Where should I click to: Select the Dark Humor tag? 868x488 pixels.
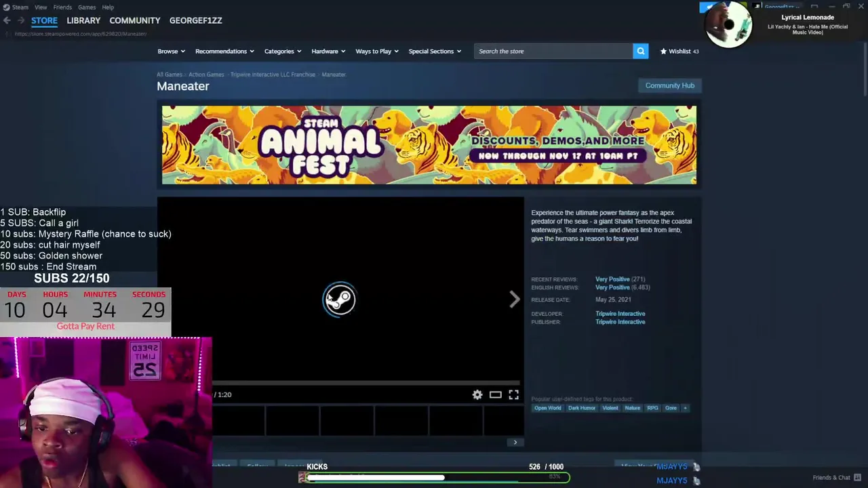click(582, 408)
